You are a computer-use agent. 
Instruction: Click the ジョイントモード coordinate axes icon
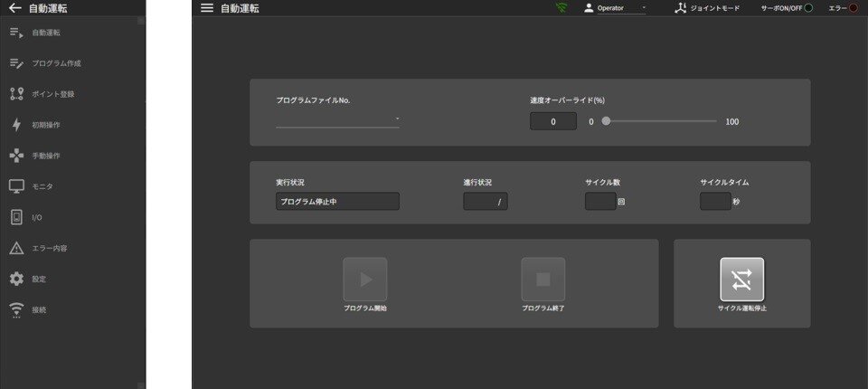click(x=680, y=8)
